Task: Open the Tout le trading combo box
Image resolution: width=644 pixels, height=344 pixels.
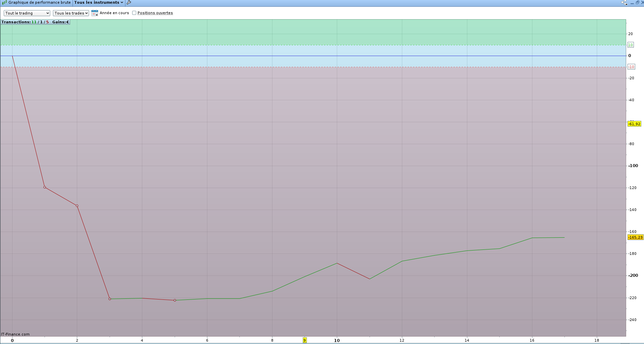Action: (27, 13)
